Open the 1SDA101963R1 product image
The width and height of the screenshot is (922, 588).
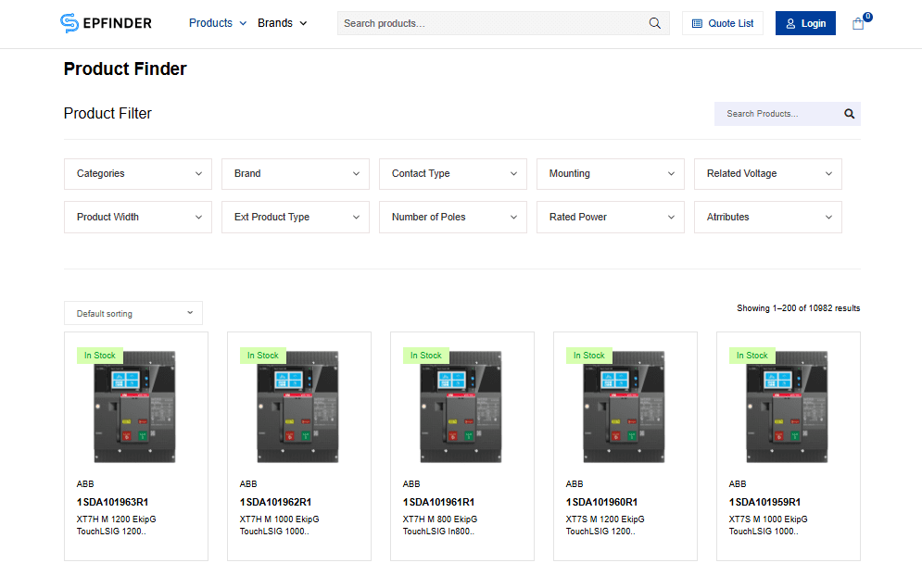pyautogui.click(x=135, y=407)
